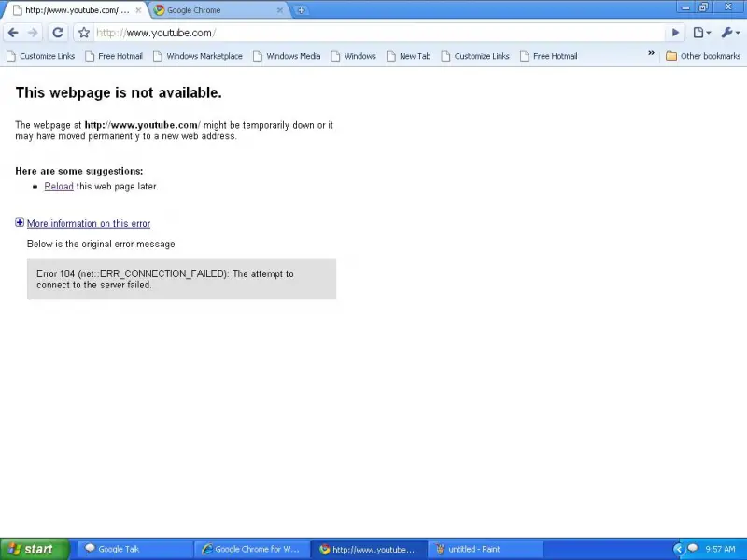Minimize the Chrome window

[686, 7]
